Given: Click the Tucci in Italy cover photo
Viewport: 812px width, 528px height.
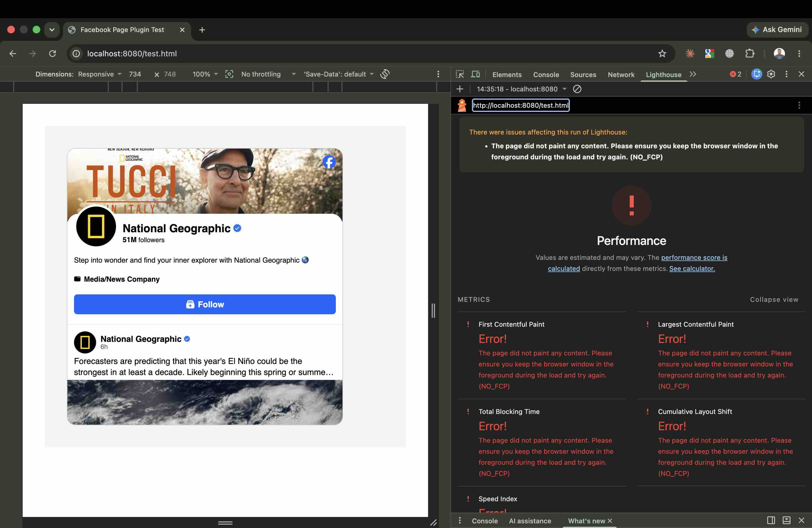Looking at the screenshot, I should pos(205,181).
